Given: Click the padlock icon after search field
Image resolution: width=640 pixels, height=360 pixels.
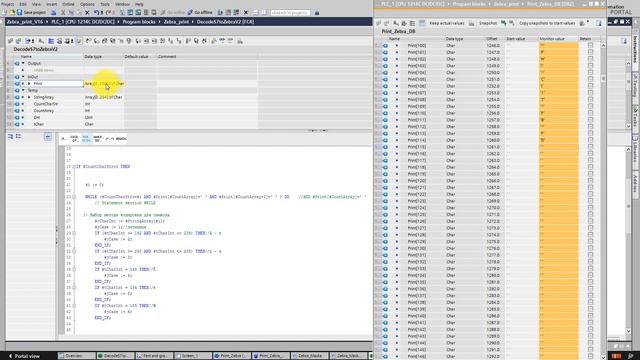Looking at the screenshot, I should point(317,13).
